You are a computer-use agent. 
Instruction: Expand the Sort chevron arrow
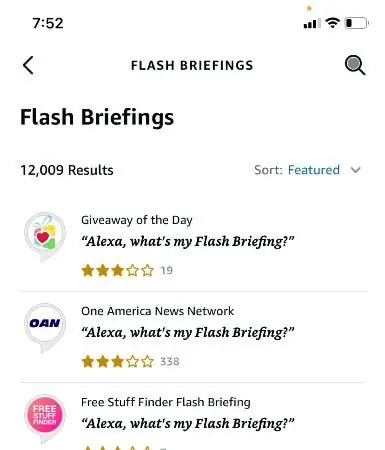tap(356, 170)
